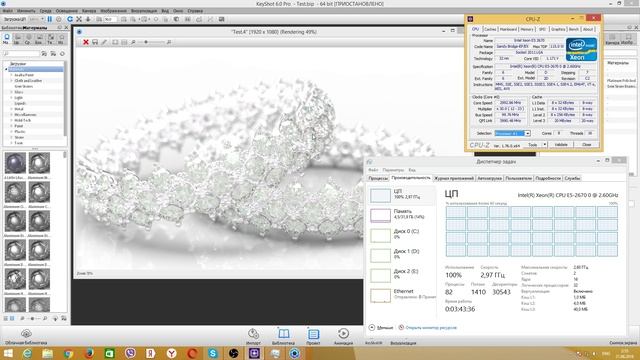Click the pencil edit icon in render window
Viewport: 640px width, 360px height.
pyautogui.click(x=104, y=42)
